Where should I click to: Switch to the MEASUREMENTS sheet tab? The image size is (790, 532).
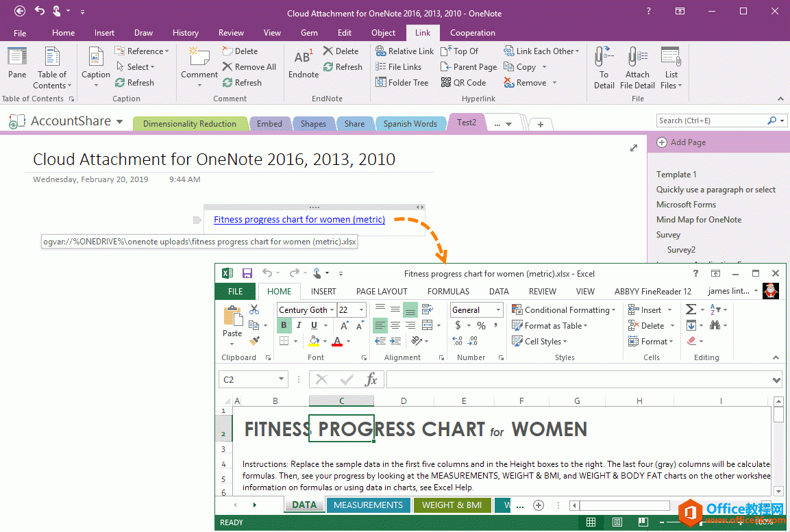tap(368, 505)
